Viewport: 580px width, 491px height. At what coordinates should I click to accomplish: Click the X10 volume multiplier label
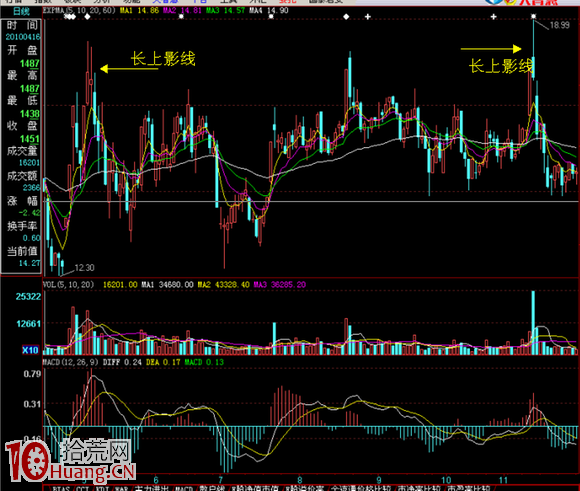pos(30,350)
